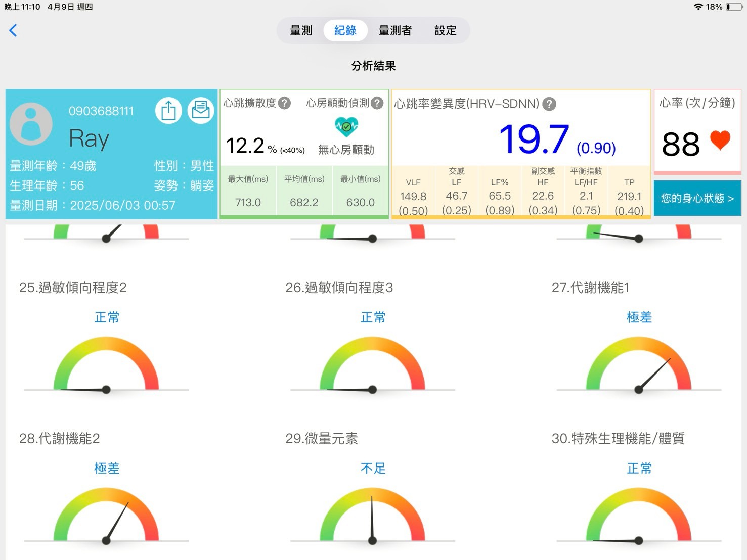Open the 量測者 tab
747x560 pixels.
tap(395, 31)
